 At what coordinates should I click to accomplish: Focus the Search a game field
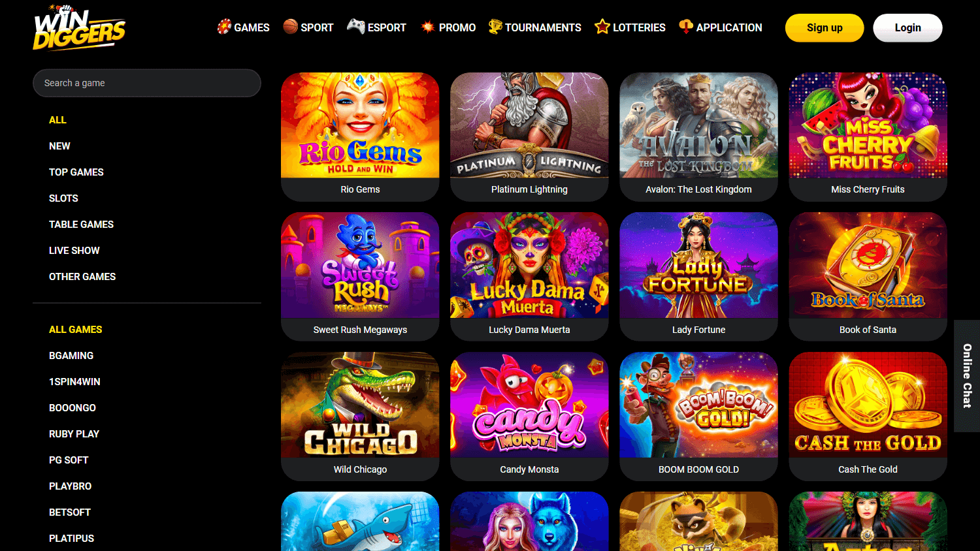(x=147, y=83)
